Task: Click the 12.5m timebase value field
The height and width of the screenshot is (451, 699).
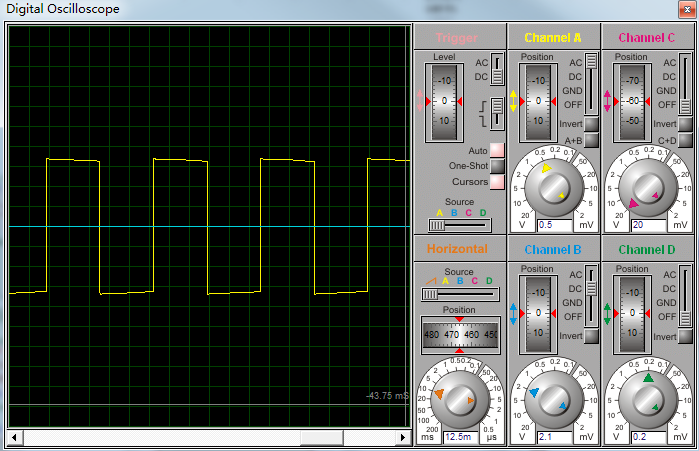Action: (x=461, y=437)
